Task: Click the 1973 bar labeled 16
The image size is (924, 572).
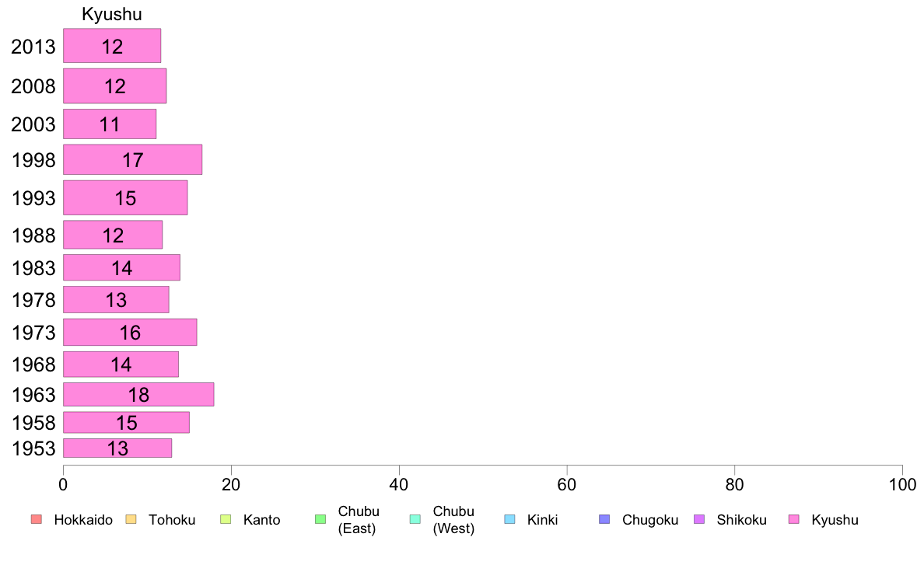Action: (130, 333)
